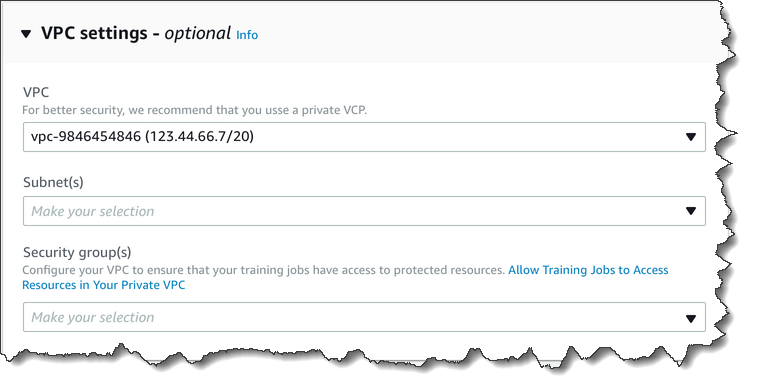Screen dimensions: 759x389
Task: Click the '(123.44.66.7/20)' CIDR text
Action: click(x=199, y=136)
